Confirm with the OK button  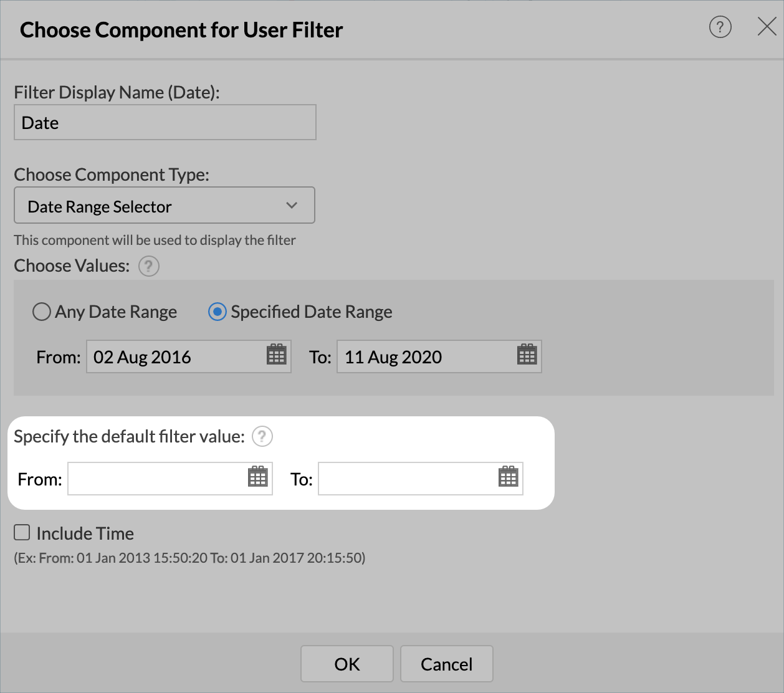347,664
